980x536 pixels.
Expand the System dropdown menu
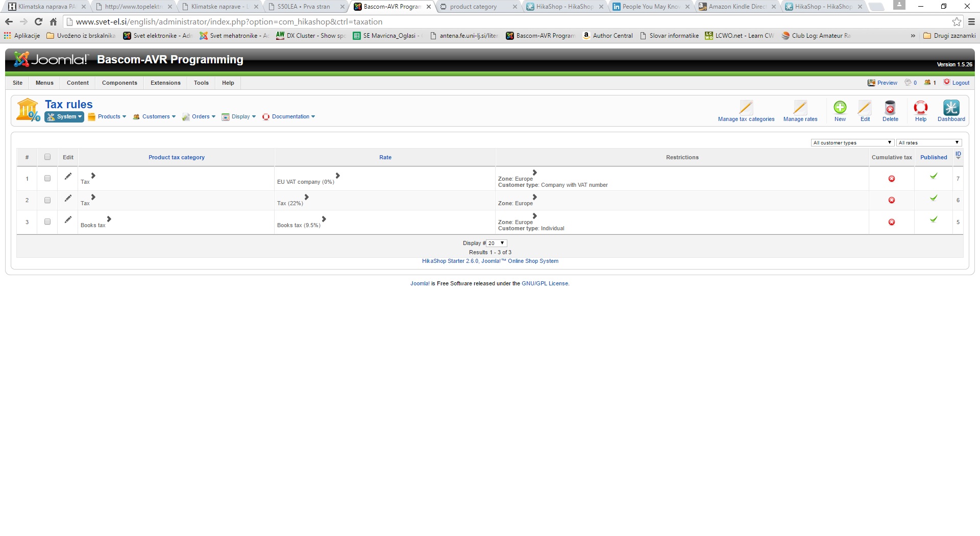pyautogui.click(x=64, y=117)
